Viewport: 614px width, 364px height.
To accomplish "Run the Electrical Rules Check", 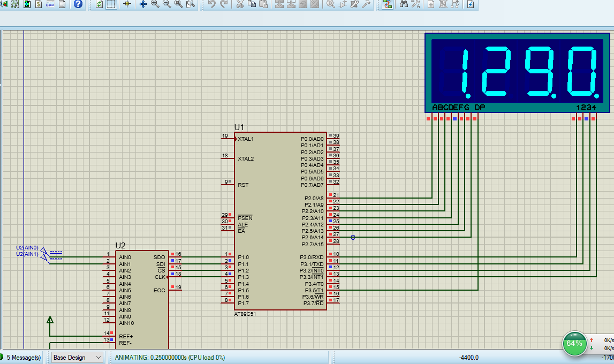I will [471, 4].
